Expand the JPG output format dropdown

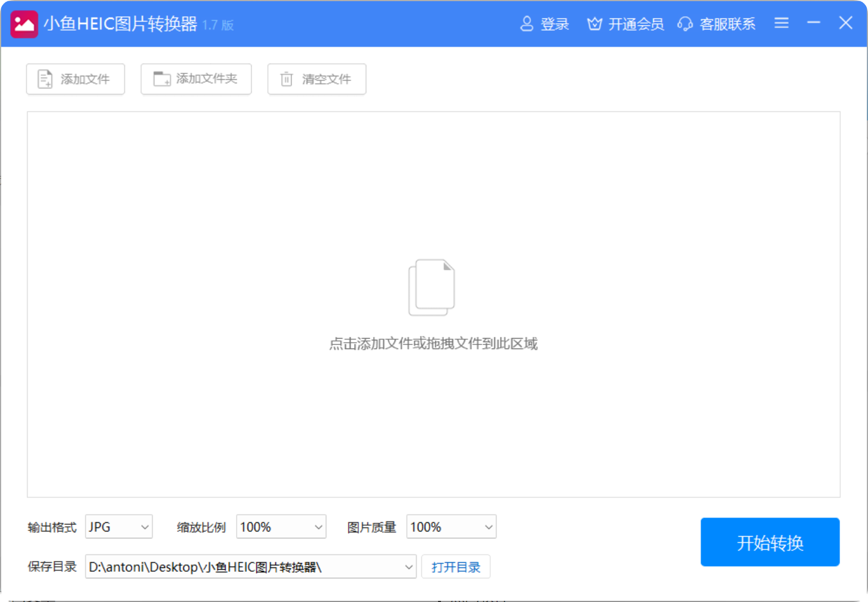tap(145, 527)
